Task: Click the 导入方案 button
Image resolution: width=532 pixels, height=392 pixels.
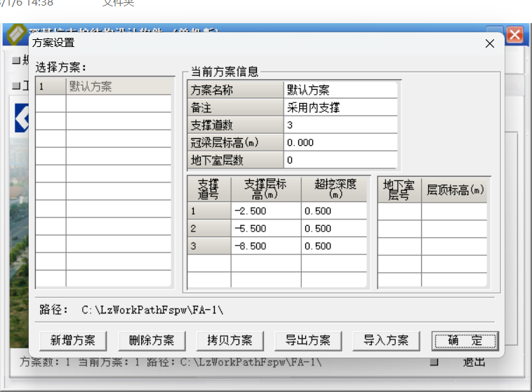Action: [x=386, y=341]
